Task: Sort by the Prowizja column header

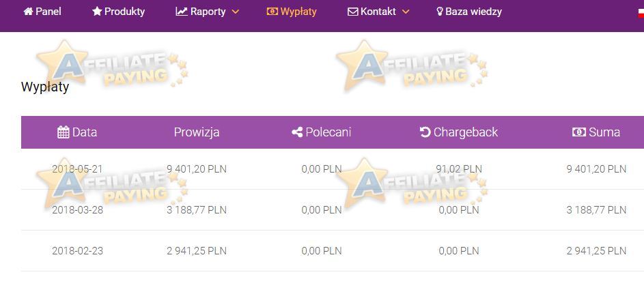Action: click(x=196, y=132)
